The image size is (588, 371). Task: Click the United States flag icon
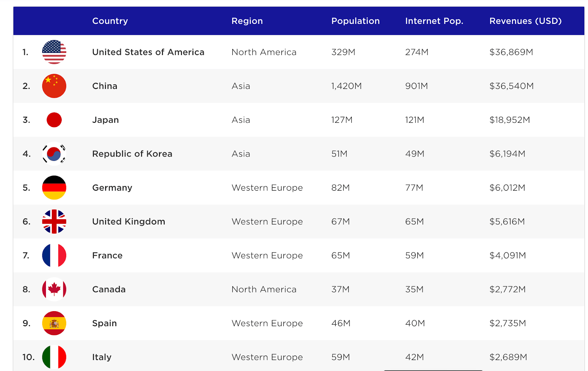(x=54, y=52)
